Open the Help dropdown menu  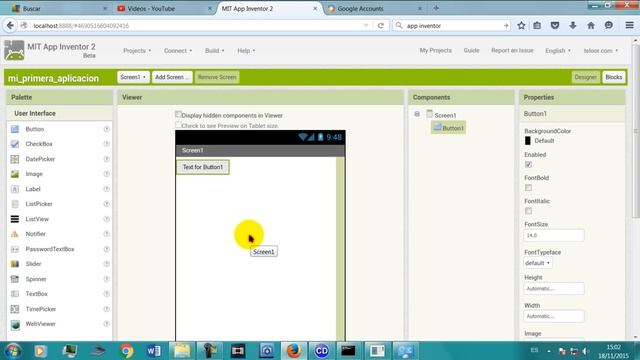coord(246,51)
